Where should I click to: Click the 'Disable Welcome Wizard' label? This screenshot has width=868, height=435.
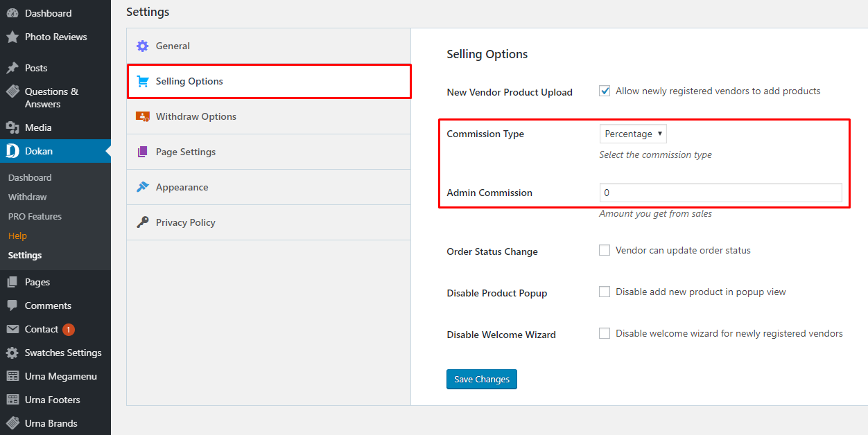click(x=501, y=335)
